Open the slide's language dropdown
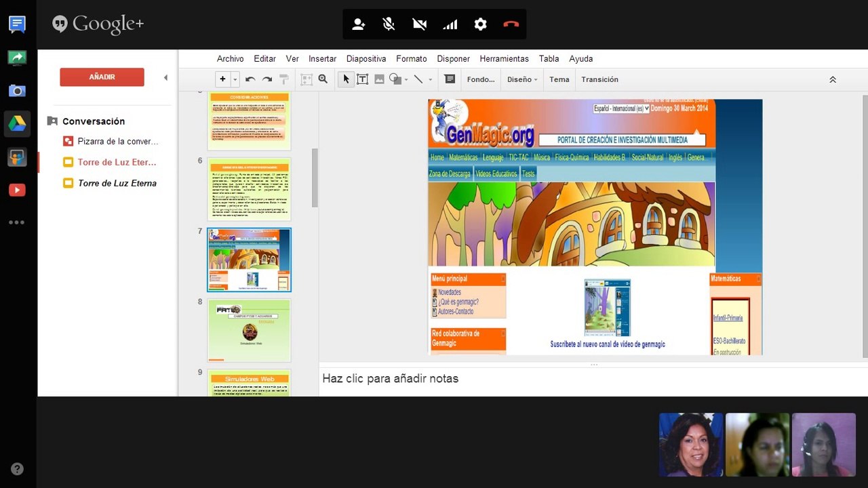This screenshot has height=488, width=868. [621, 108]
